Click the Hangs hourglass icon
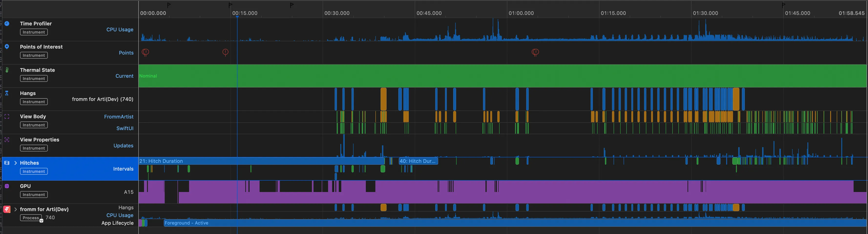The height and width of the screenshot is (234, 868). pos(7,93)
